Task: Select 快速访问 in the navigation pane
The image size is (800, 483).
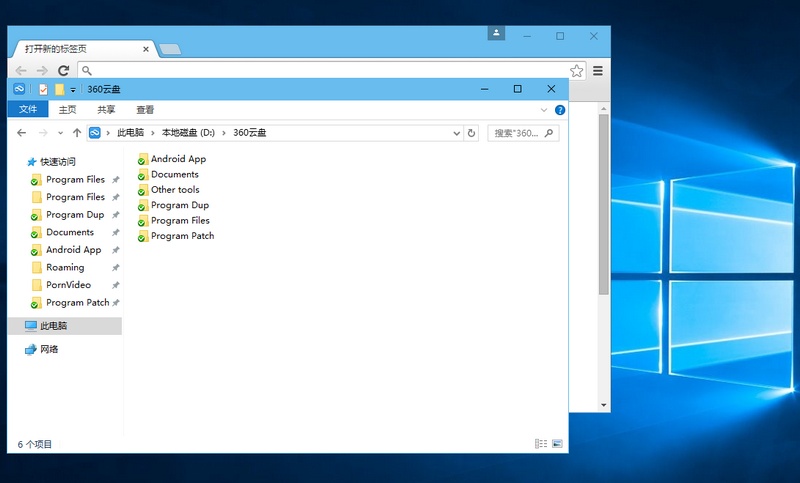Action: 58,162
